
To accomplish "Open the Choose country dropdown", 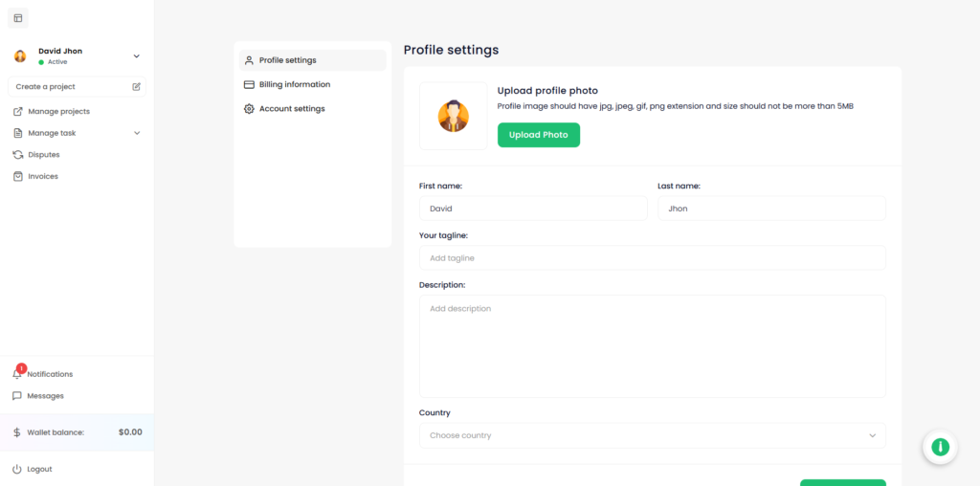I will coord(652,436).
